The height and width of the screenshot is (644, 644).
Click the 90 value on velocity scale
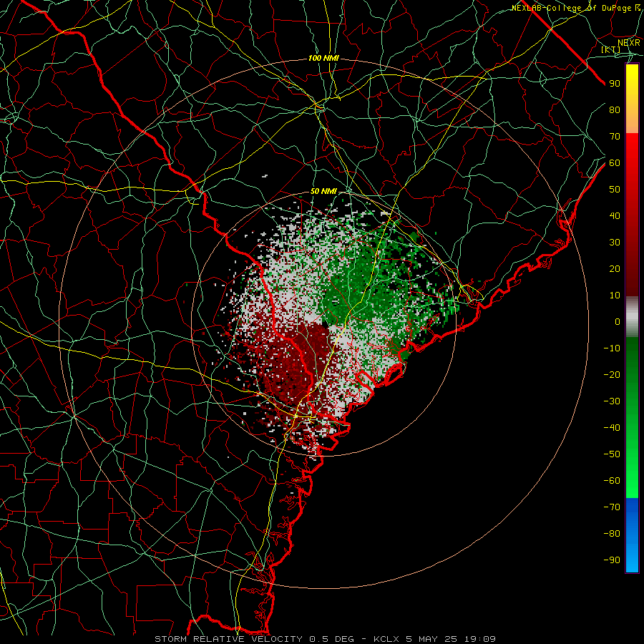point(615,84)
